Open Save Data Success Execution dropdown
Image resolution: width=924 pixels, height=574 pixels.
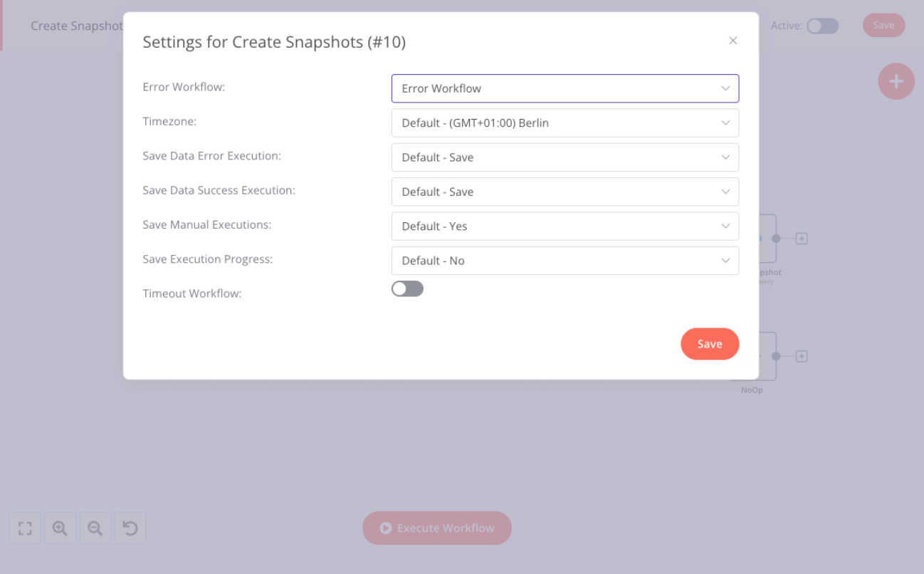tap(565, 192)
